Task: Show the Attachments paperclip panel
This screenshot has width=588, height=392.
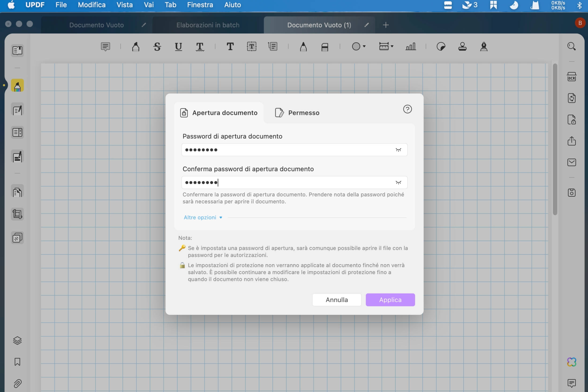Action: (17, 383)
